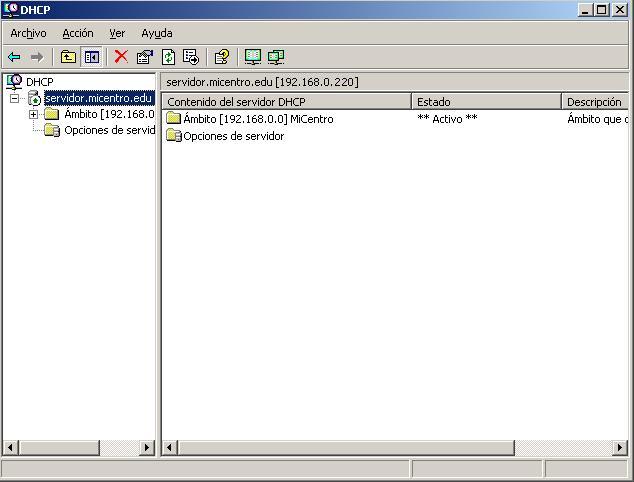
Task: Click the Back arrow toolbar icon
Action: pos(14,57)
